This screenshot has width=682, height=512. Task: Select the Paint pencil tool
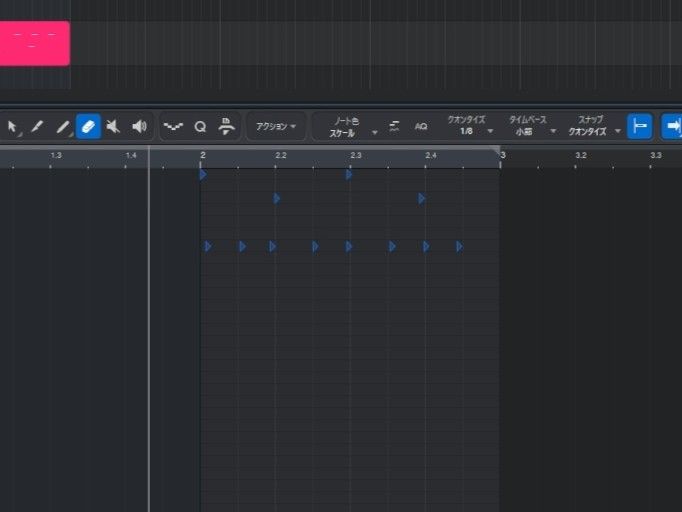63,127
